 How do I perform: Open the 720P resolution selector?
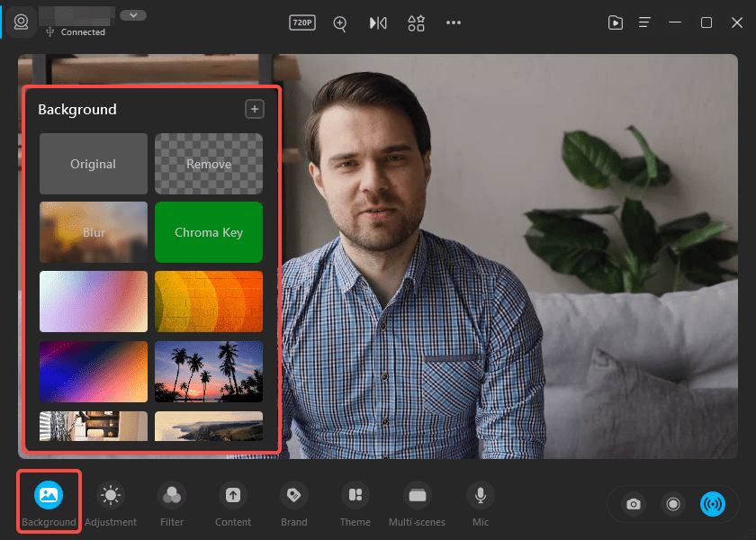point(301,22)
